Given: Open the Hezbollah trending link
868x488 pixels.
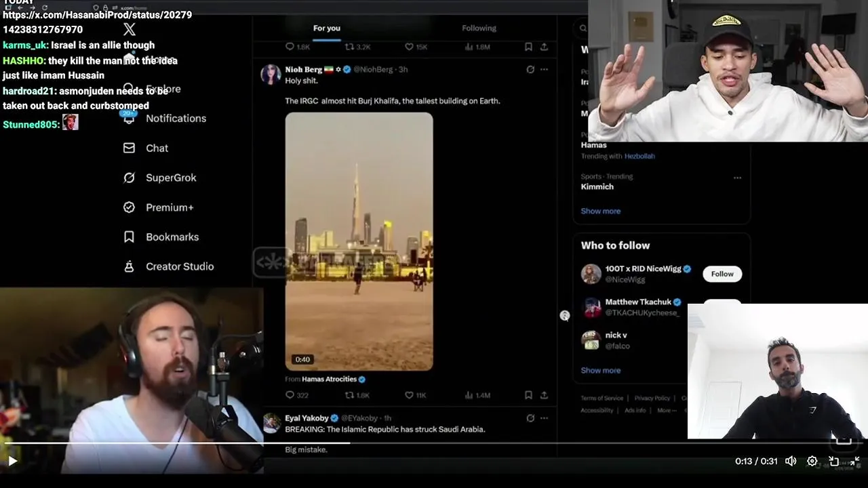Looking at the screenshot, I should pos(639,156).
